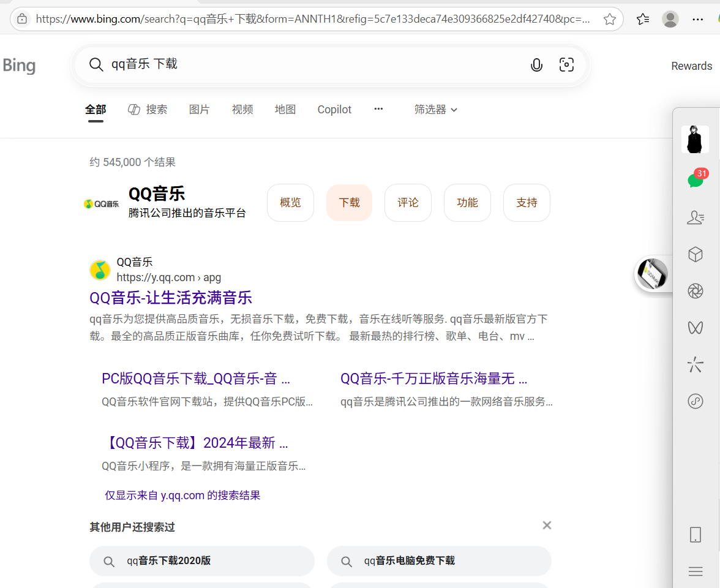Screen dimensions: 720x588
Task: Open browser settings and more menu
Action: [x=697, y=19]
